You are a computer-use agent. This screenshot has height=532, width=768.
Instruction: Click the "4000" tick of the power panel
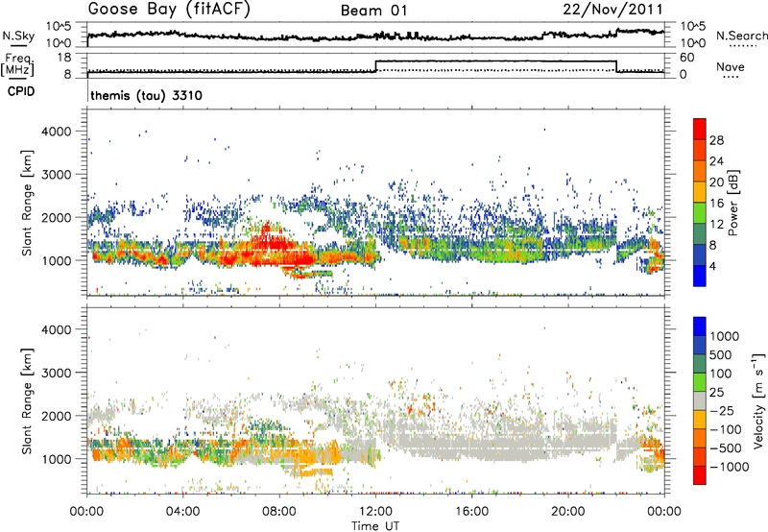click(x=56, y=132)
